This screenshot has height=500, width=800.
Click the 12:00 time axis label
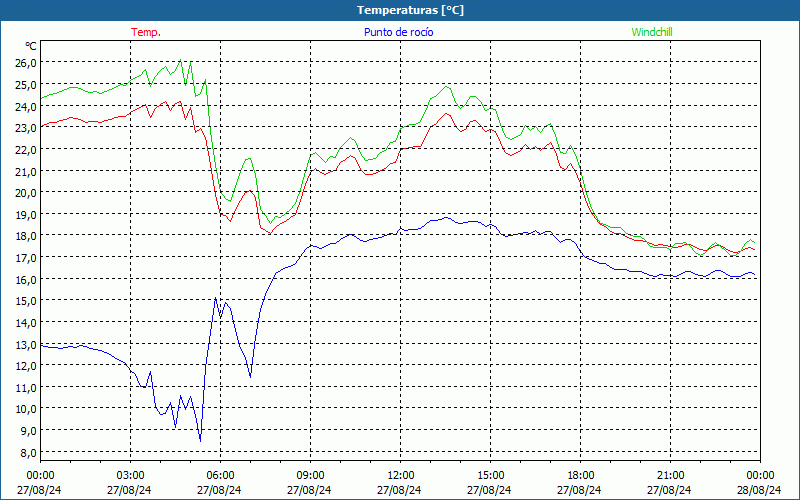[401, 476]
